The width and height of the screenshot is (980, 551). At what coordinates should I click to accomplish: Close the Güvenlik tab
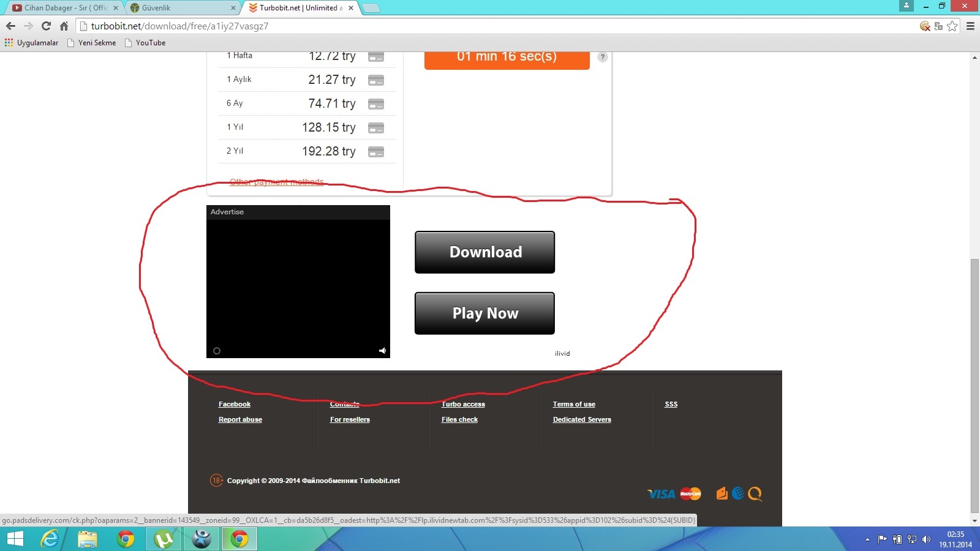[x=233, y=8]
